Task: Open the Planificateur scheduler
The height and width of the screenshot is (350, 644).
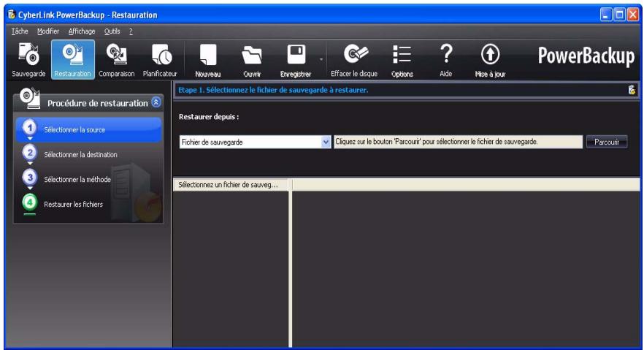Action: point(160,60)
